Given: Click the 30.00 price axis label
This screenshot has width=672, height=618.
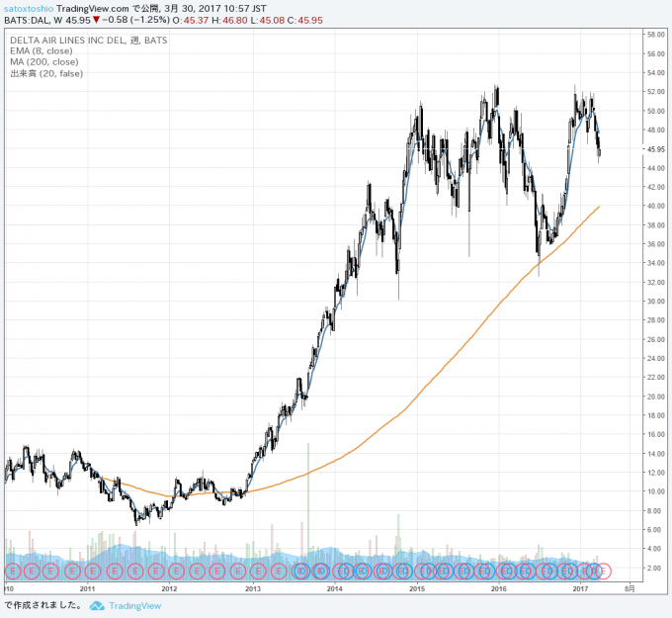Looking at the screenshot, I should pyautogui.click(x=656, y=301).
